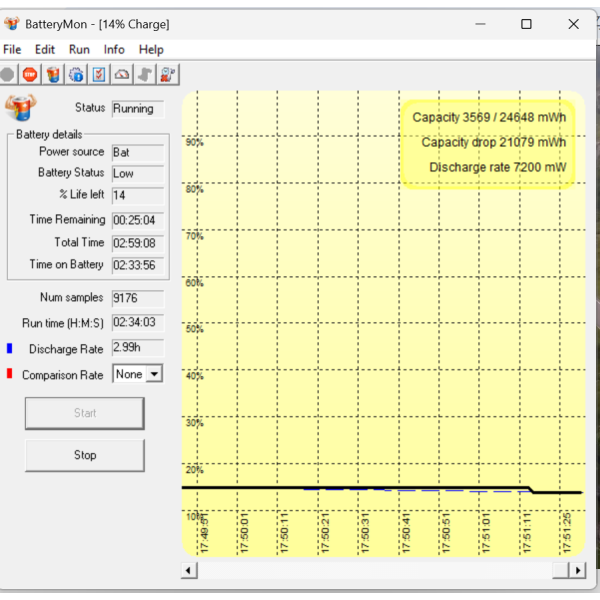Open the Info menu
The height and width of the screenshot is (600, 600).
tap(114, 49)
